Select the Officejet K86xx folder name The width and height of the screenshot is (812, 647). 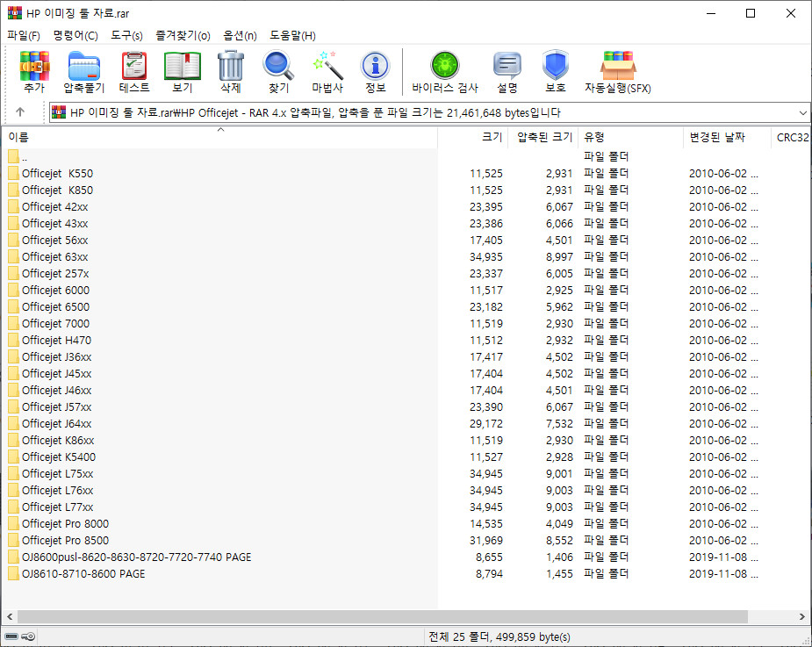58,441
